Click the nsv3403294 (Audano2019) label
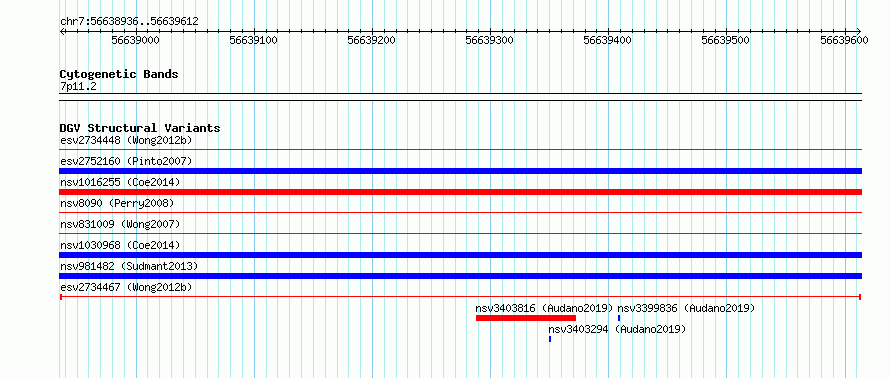Image resolution: width=890 pixels, height=378 pixels. pos(616,329)
